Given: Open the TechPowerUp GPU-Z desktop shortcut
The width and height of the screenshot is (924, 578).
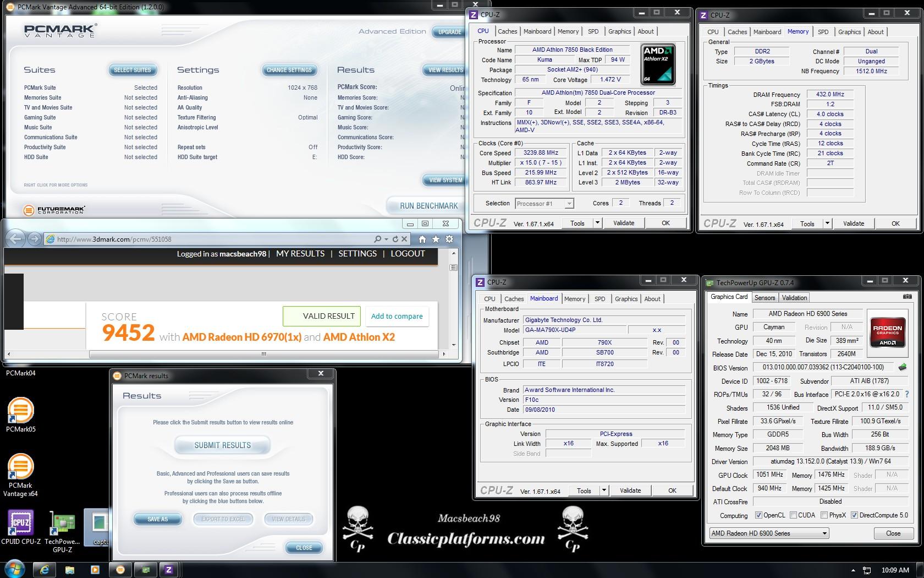Looking at the screenshot, I should click(x=62, y=532).
